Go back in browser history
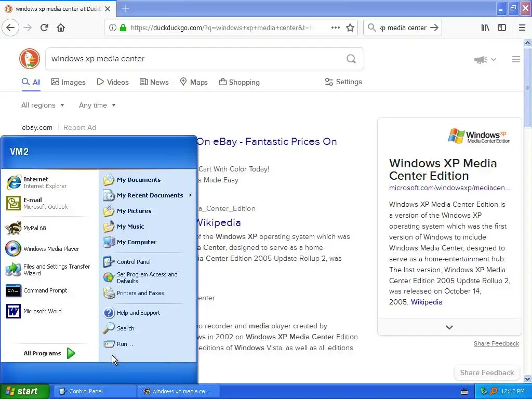The width and height of the screenshot is (532, 399). pyautogui.click(x=10, y=28)
